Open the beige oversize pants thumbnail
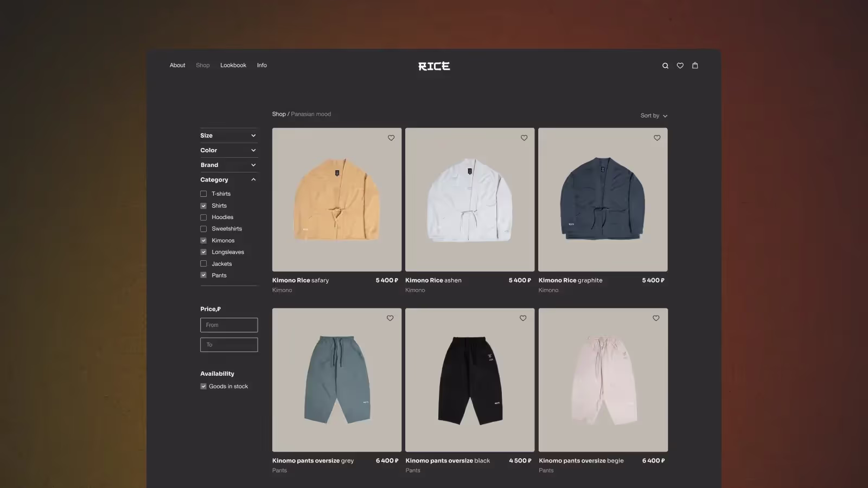This screenshot has height=488, width=868. click(603, 380)
